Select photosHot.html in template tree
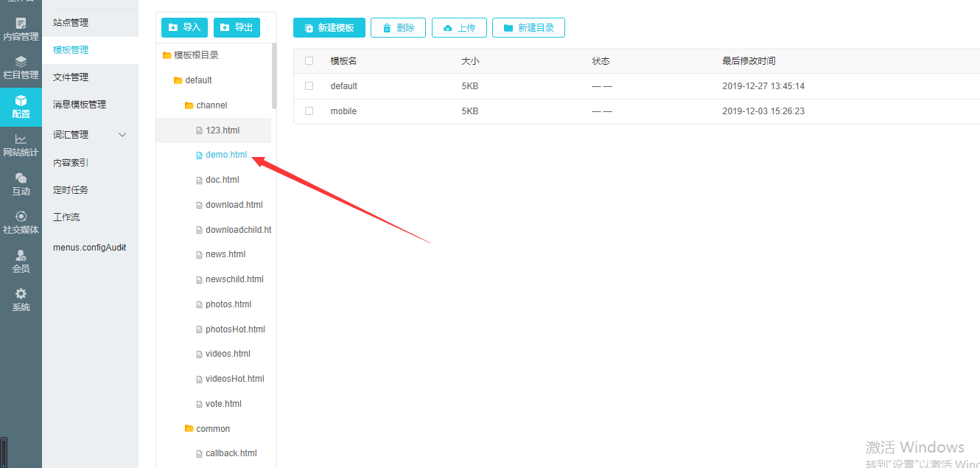The image size is (980, 468). pyautogui.click(x=235, y=329)
